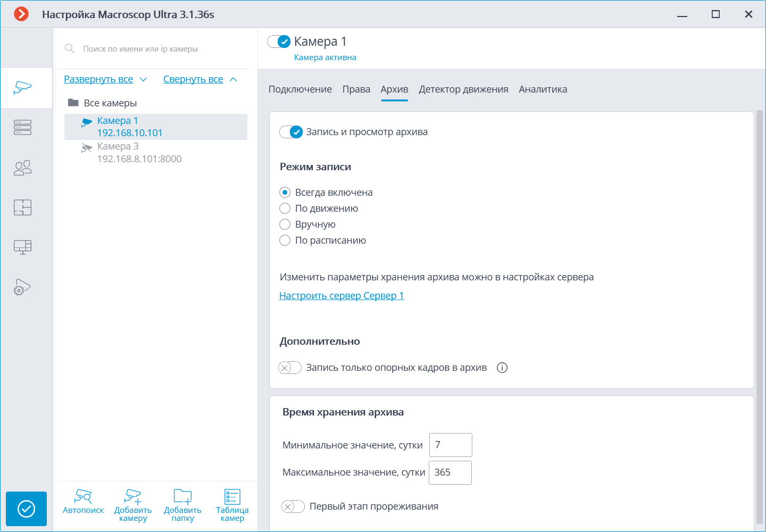Click the minimum storage days field
Image resolution: width=766 pixels, height=532 pixels.
[451, 445]
